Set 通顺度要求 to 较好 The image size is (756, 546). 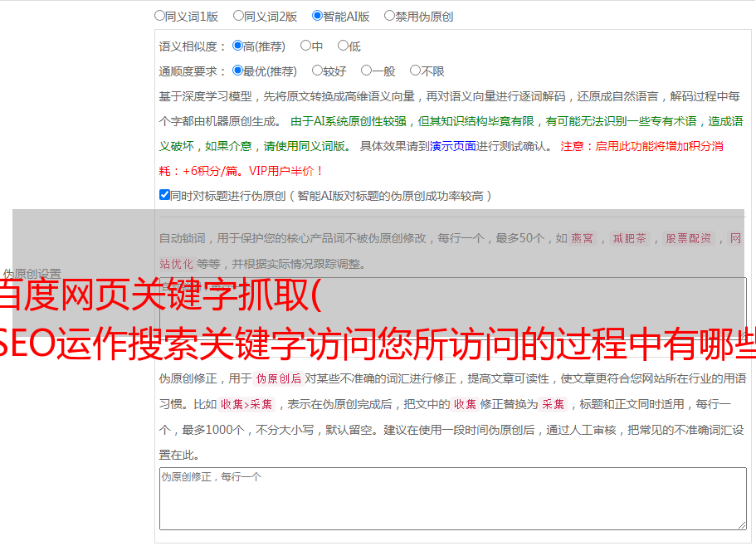click(317, 71)
